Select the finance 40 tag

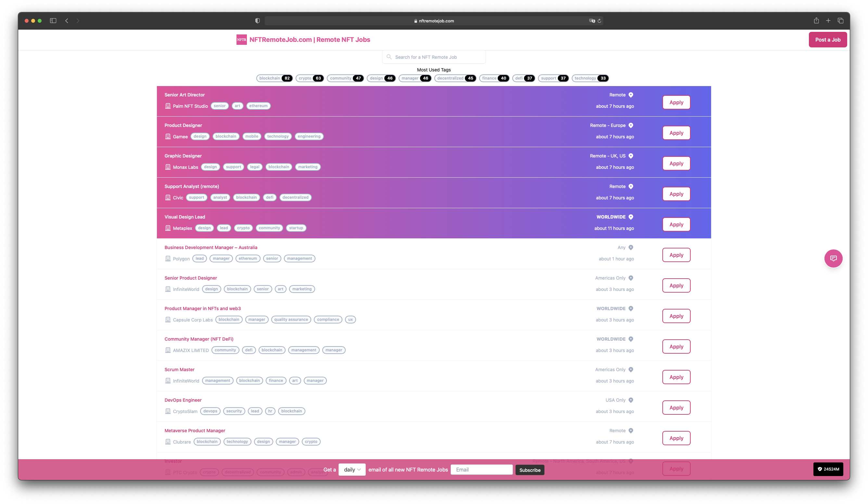pos(494,78)
